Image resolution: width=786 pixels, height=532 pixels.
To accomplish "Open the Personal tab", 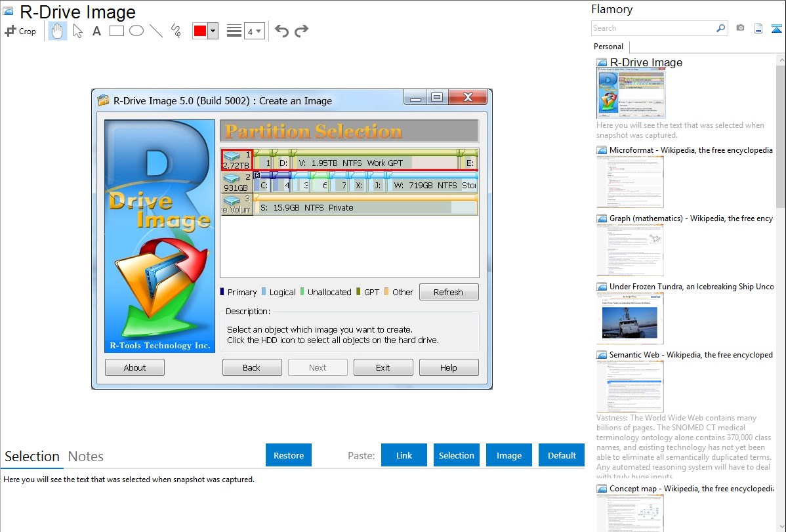I will pyautogui.click(x=609, y=46).
